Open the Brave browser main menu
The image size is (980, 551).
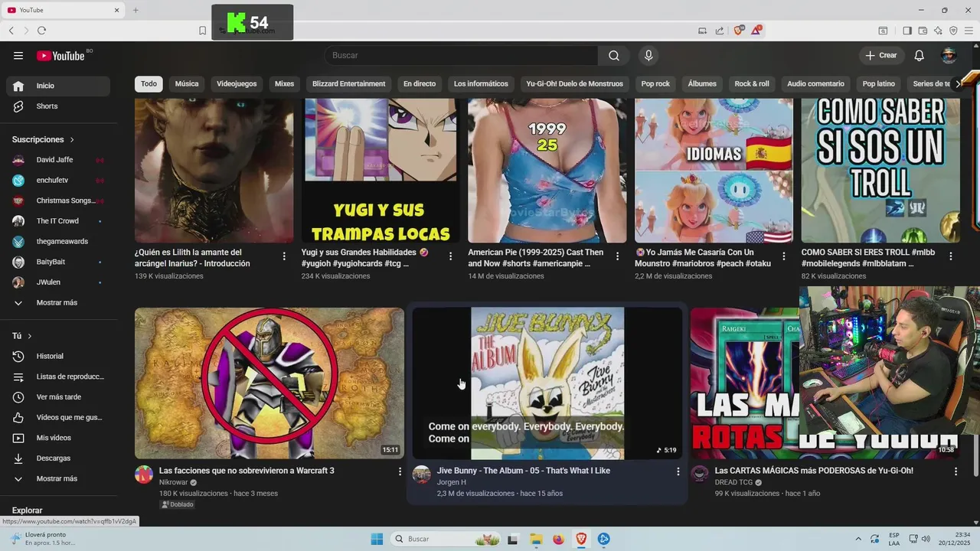point(969,31)
